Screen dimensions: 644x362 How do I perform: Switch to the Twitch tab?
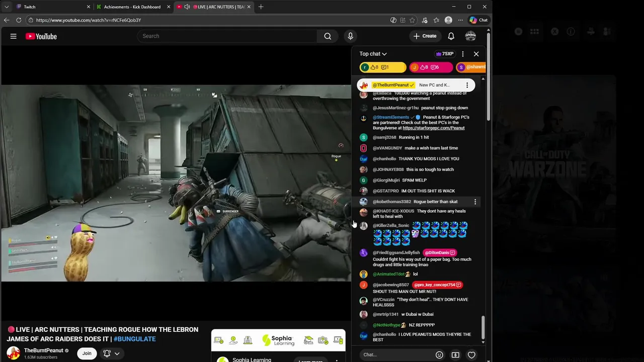click(53, 7)
